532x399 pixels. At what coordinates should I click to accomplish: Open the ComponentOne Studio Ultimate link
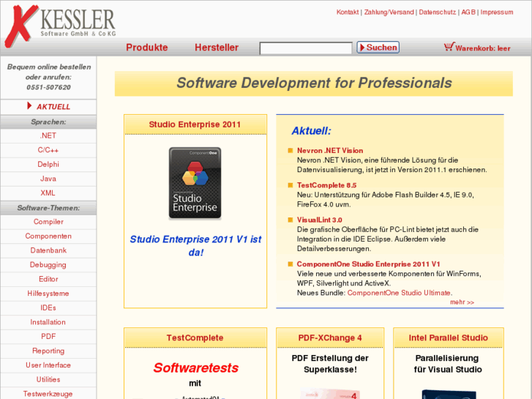[399, 293]
